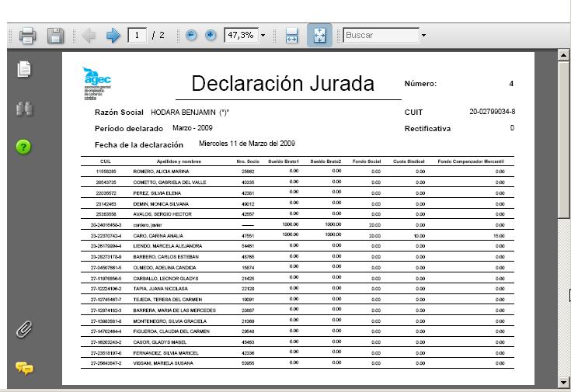Open help with the green question mark
This screenshot has height=392, width=571.
(23, 147)
